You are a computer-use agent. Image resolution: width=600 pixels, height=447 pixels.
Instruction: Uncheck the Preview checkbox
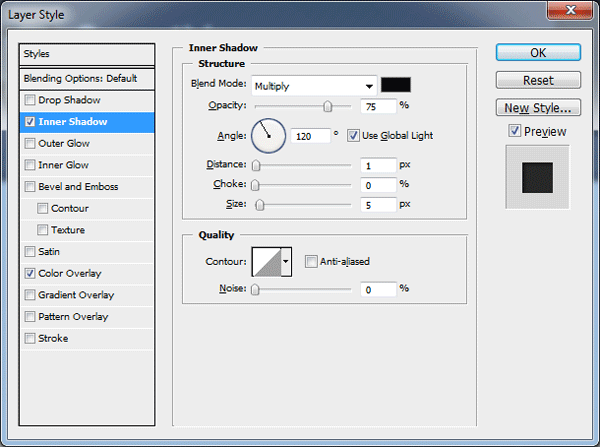[x=514, y=131]
